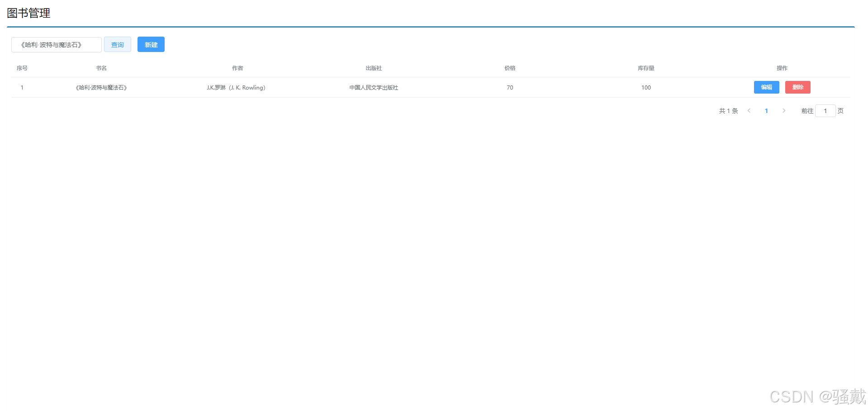Viewport: 868px width, 411px height.
Task: Click the 出版社 column header
Action: click(x=373, y=68)
